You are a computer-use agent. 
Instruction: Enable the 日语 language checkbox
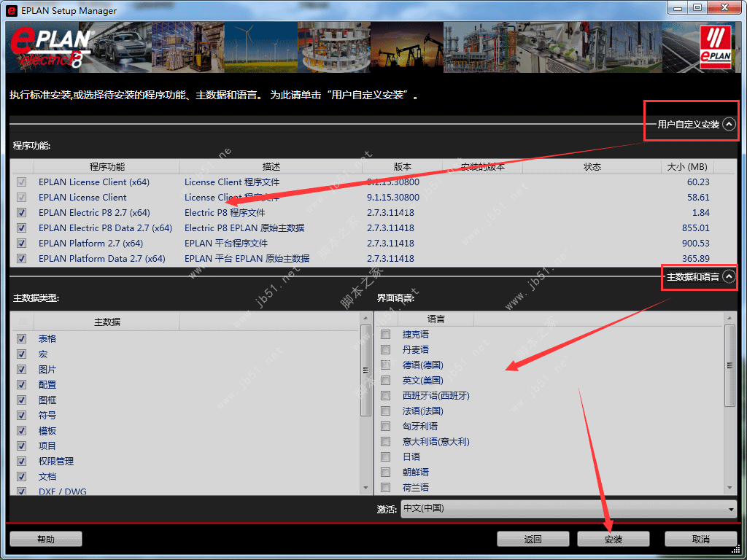(386, 456)
